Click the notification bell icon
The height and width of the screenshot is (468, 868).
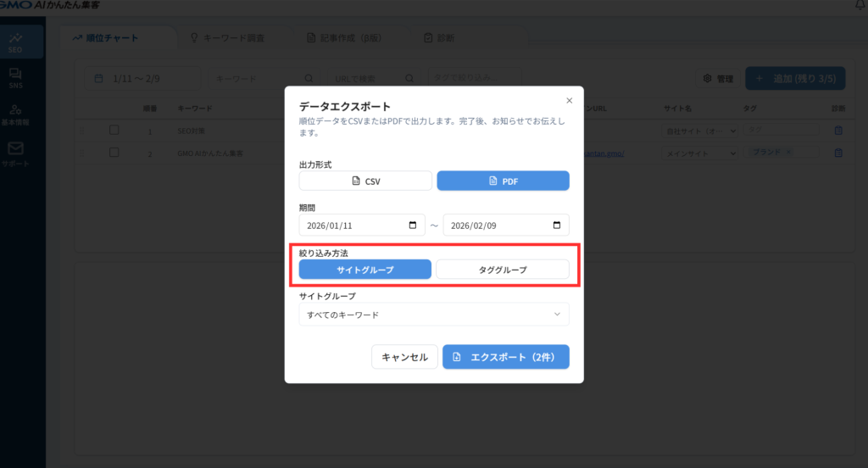click(861, 6)
